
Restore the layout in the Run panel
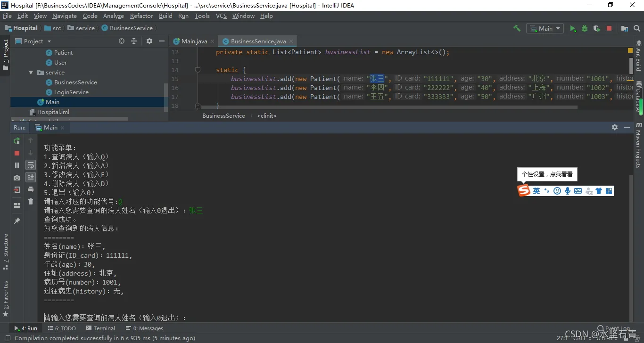click(x=17, y=205)
